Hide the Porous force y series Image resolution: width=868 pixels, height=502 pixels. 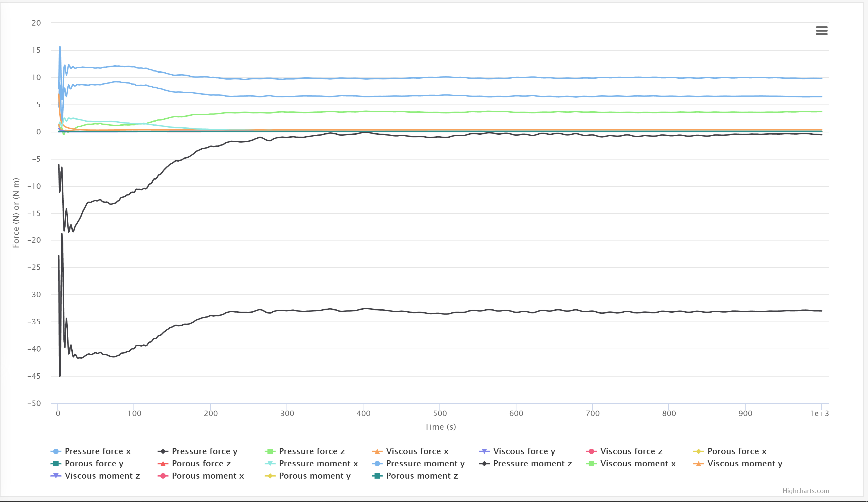click(x=94, y=464)
